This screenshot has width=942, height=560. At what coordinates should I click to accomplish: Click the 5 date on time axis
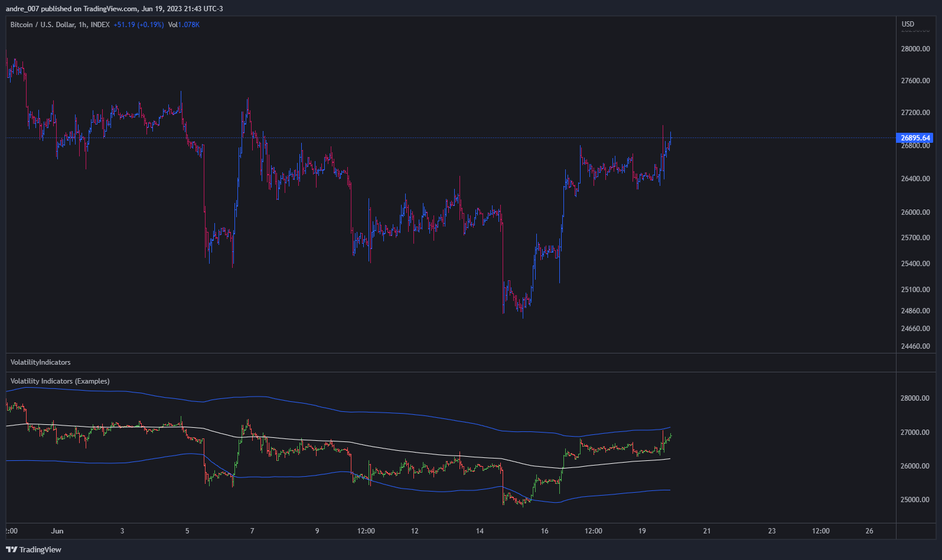coord(187,531)
